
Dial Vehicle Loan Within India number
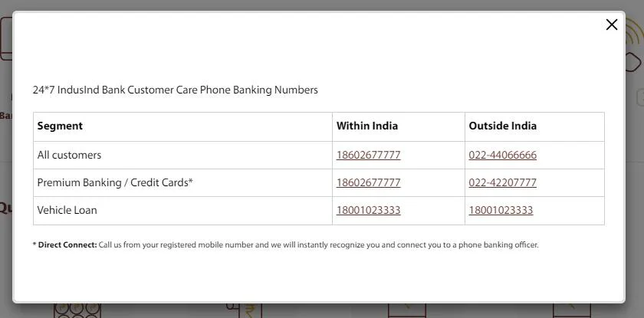(368, 210)
